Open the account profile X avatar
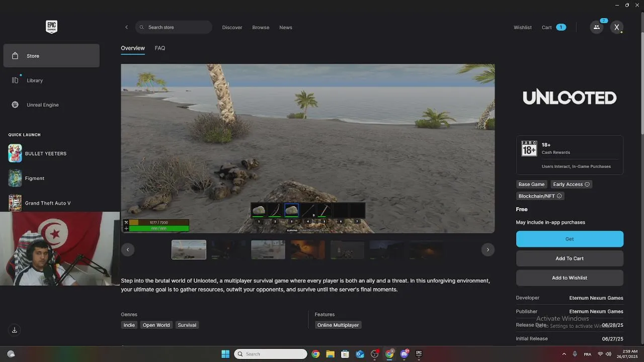This screenshot has width=644, height=362. click(617, 27)
